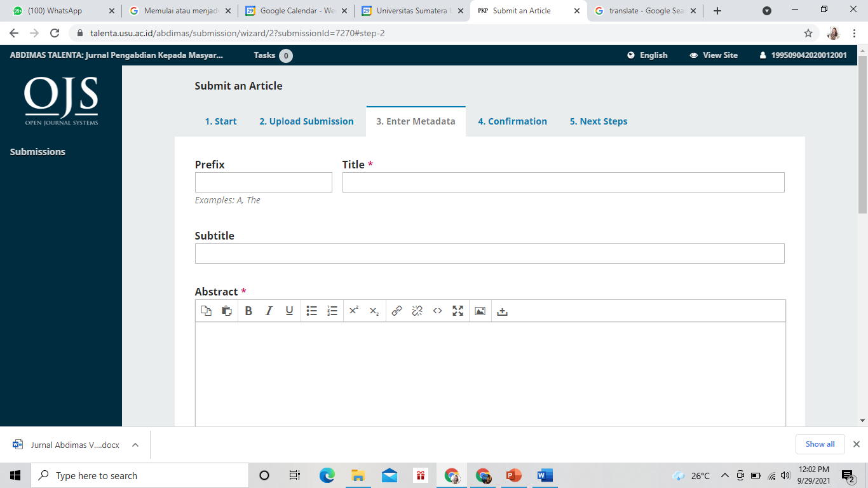
Task: Open PowerPoint from the taskbar
Action: click(x=513, y=475)
